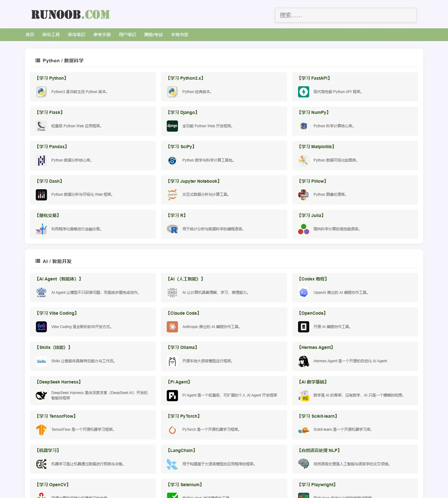This screenshot has height=498, width=448.
Task: Open the Scikit-learn logo icon
Action: click(x=304, y=430)
